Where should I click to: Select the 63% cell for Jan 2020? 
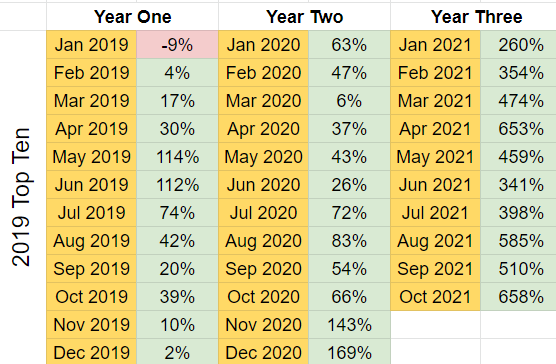point(349,45)
